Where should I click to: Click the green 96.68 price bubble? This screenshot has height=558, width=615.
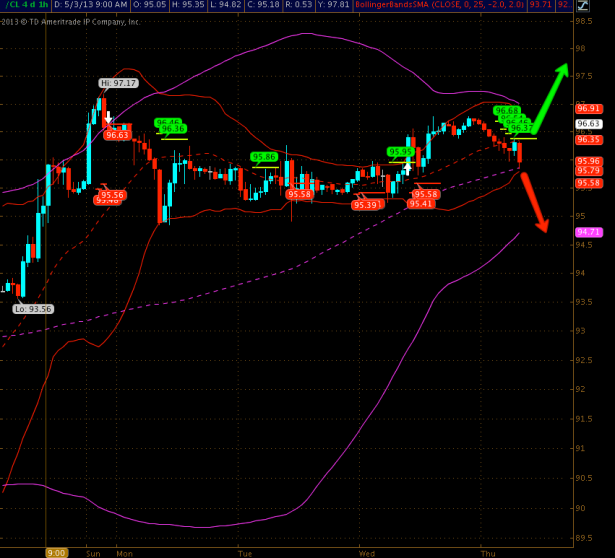[x=507, y=110]
